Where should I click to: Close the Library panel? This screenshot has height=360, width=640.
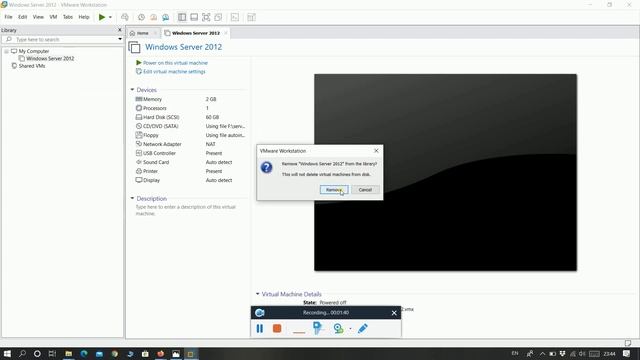coord(120,30)
